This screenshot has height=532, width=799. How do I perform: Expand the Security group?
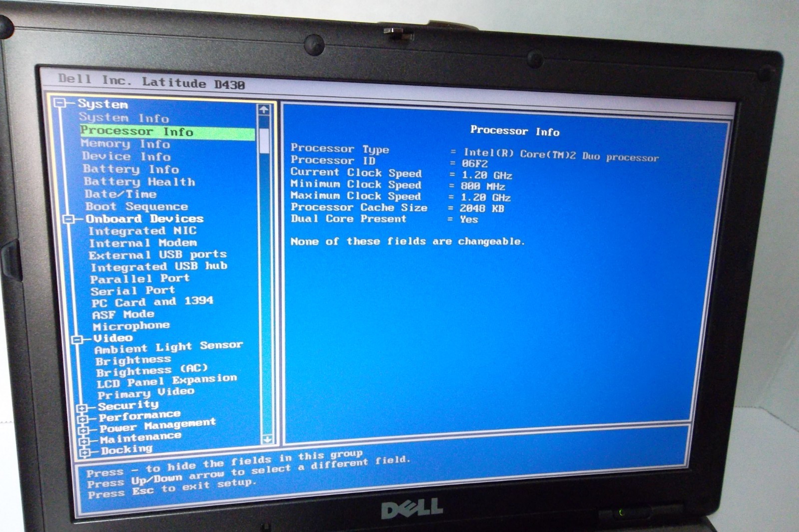pyautogui.click(x=82, y=409)
